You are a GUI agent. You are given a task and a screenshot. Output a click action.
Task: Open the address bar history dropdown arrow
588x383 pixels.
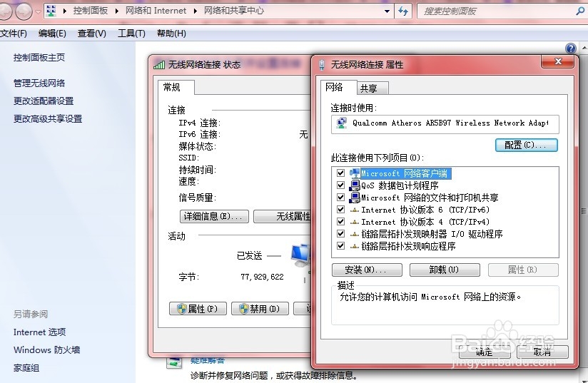coord(387,11)
